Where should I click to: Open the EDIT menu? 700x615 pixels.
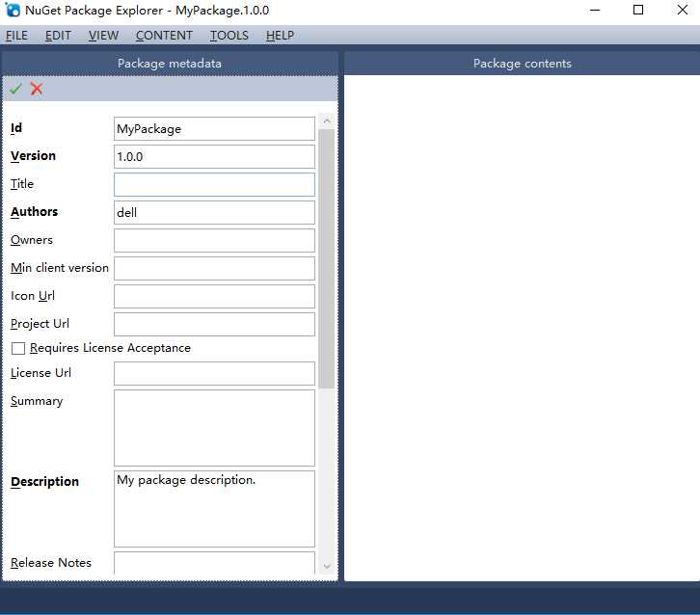(58, 36)
